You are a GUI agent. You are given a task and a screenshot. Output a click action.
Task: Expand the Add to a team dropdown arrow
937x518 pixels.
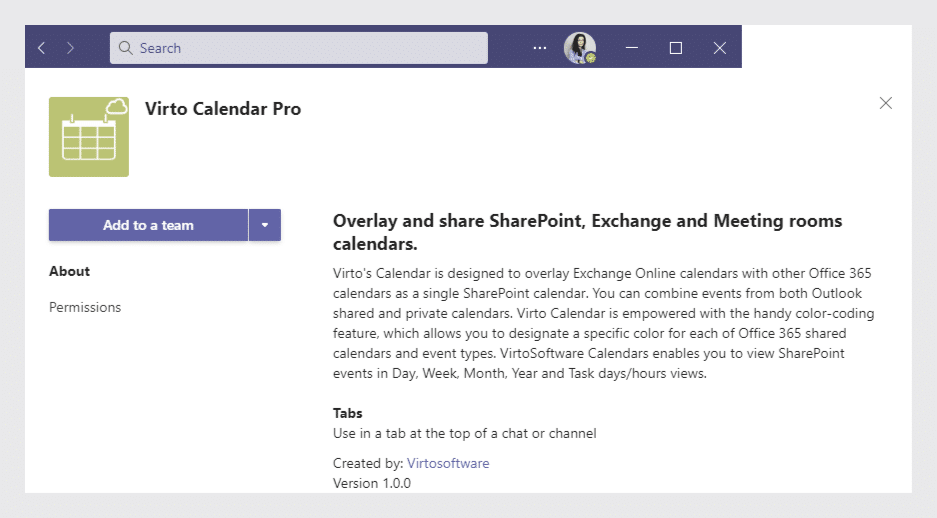[x=265, y=225]
